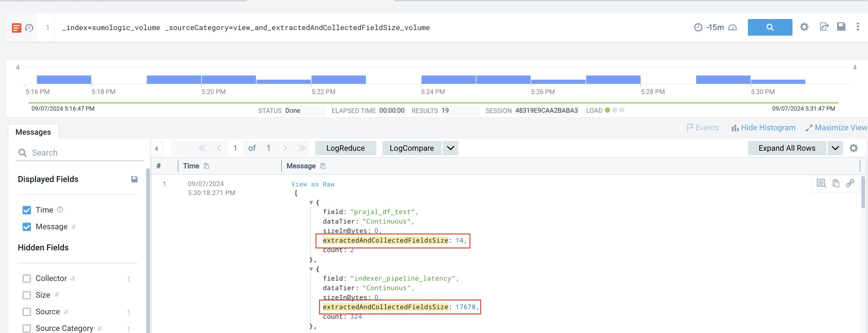Click the blue search magnifier button
Viewport: 868px width, 333px height.
770,27
